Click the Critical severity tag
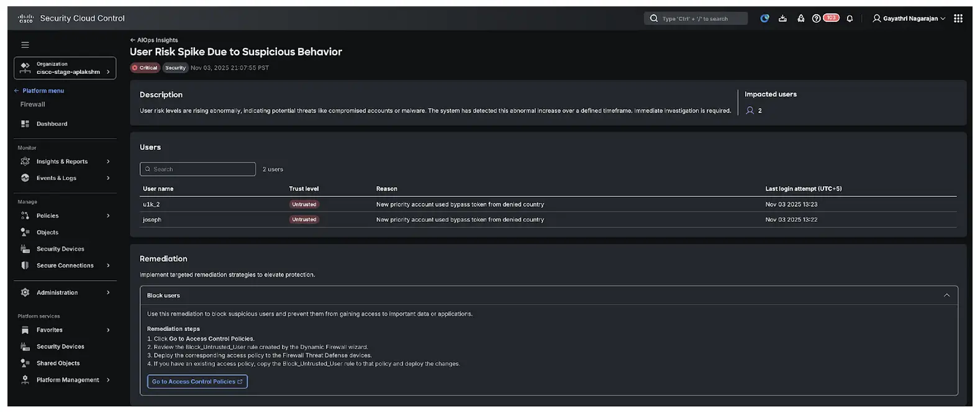The height and width of the screenshot is (412, 980). pos(145,68)
